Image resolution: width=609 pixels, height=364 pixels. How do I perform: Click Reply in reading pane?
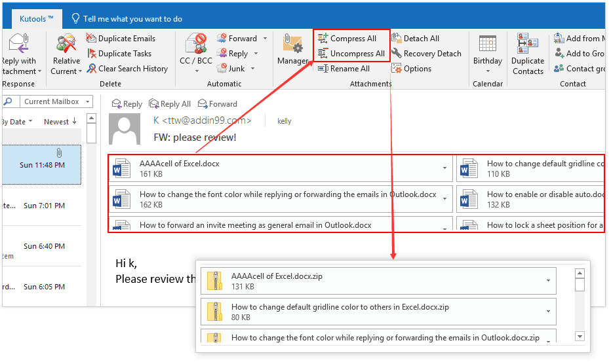click(127, 103)
